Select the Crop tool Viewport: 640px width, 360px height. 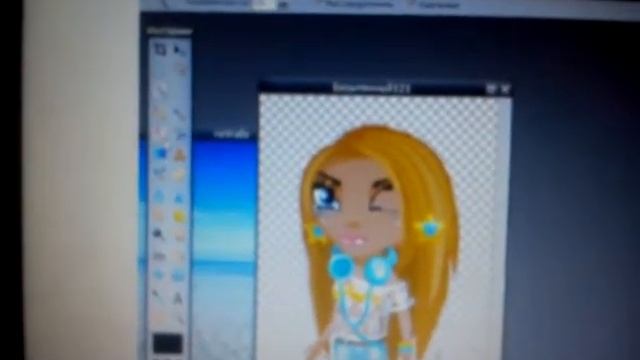[160, 49]
